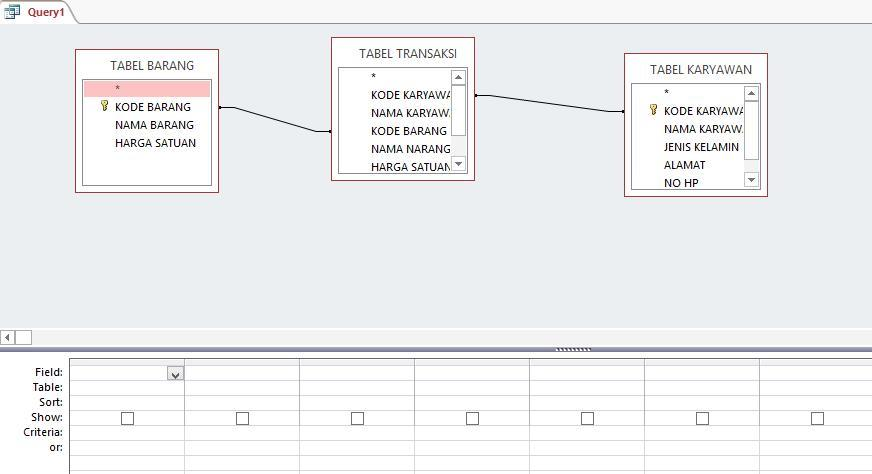Click the scrollbar thumb in TABEL KARYAWAN
The image size is (872, 474).
tap(751, 130)
